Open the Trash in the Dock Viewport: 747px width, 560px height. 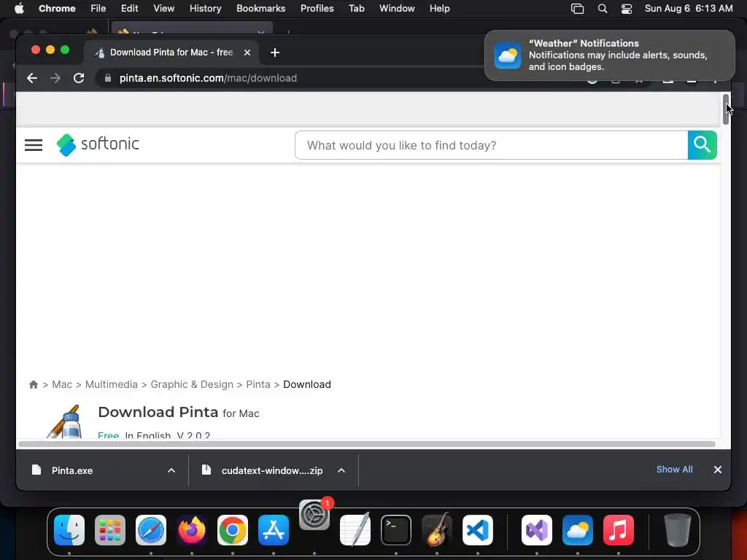click(678, 530)
